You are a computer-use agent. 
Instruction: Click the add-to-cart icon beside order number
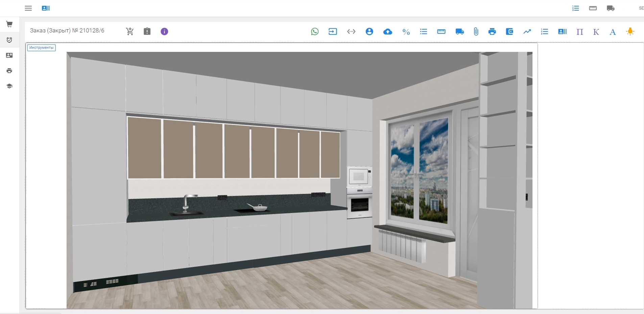point(130,31)
